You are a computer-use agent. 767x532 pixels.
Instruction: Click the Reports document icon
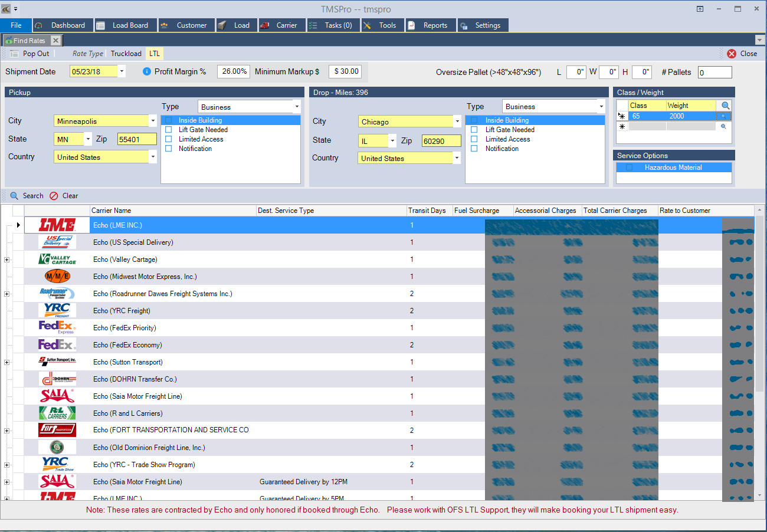pyautogui.click(x=411, y=25)
